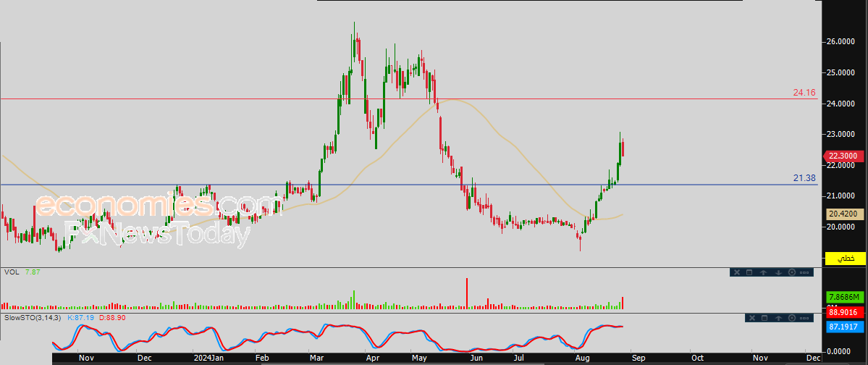Click the blue 87.1917 stochastic tag

point(846,327)
